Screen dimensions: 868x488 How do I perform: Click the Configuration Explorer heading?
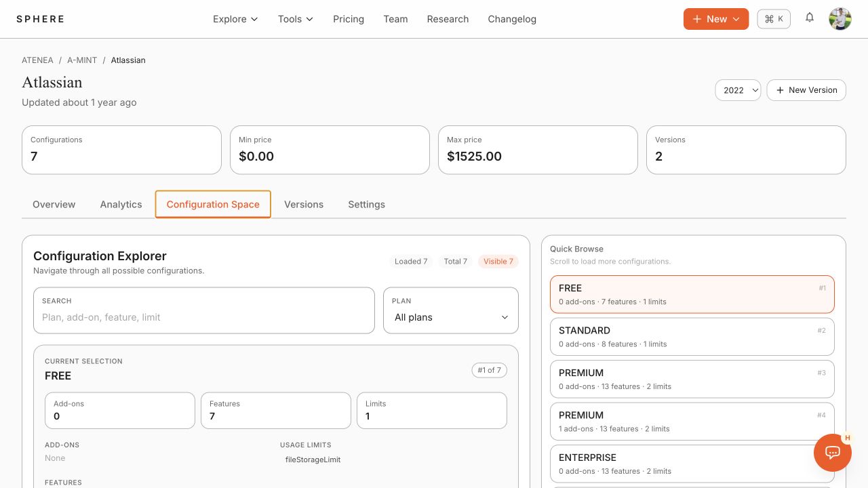pyautogui.click(x=100, y=256)
